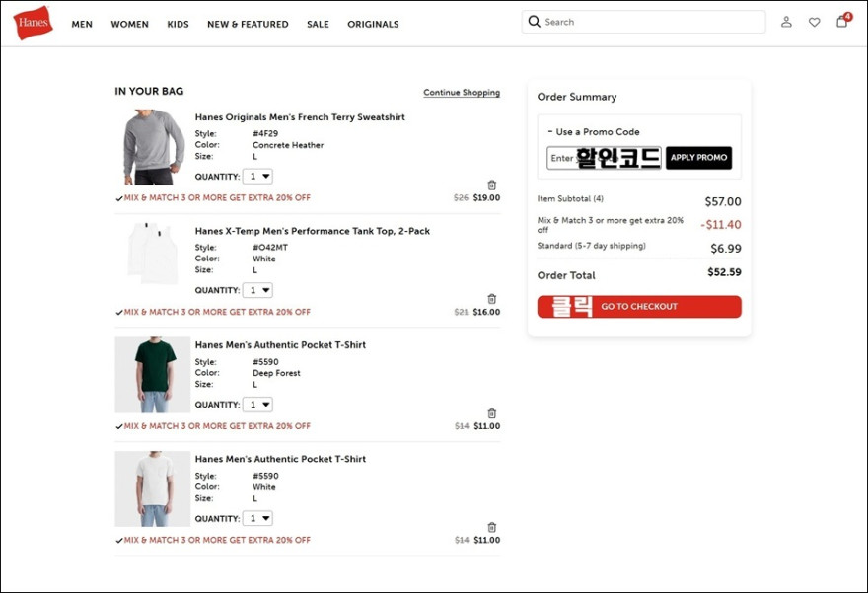Open the KIDS menu
The image size is (868, 593).
pyautogui.click(x=178, y=25)
